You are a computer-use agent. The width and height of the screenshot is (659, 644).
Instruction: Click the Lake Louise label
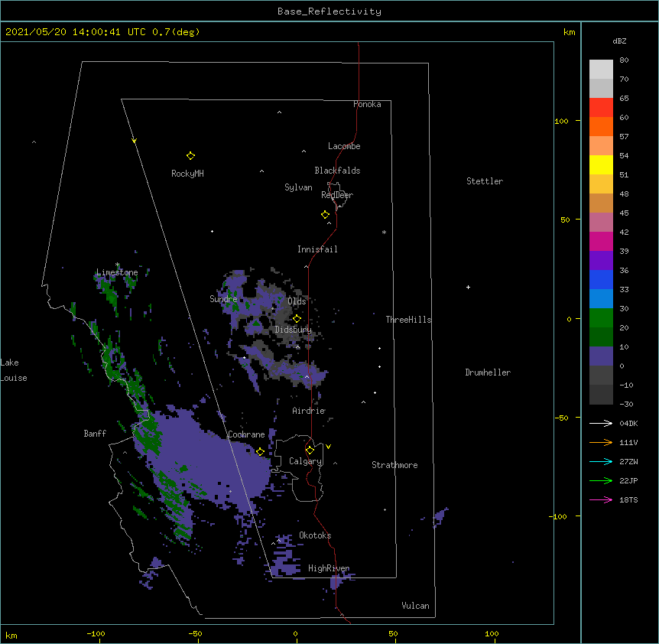pyautogui.click(x=14, y=370)
